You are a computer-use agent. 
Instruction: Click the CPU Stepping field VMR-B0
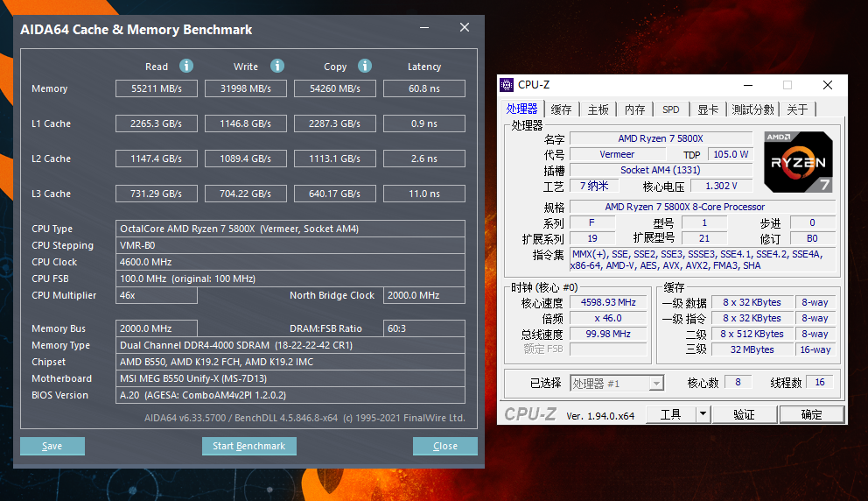coord(290,245)
